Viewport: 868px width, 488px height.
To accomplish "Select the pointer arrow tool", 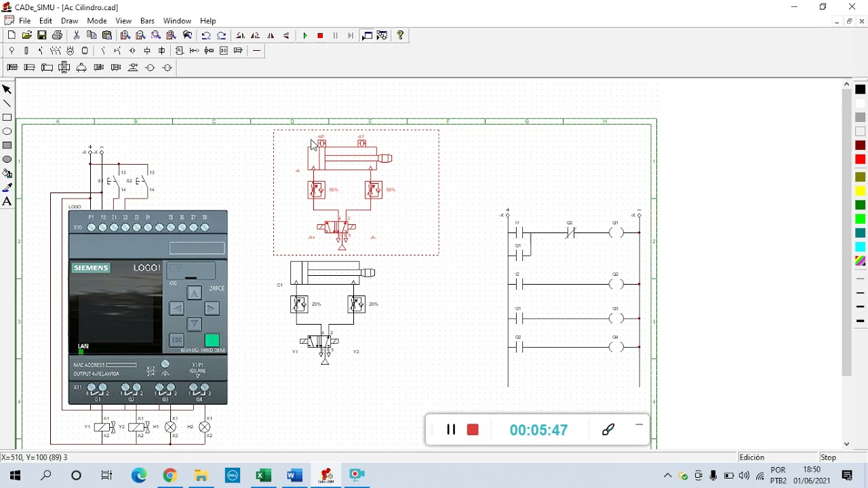I will [x=7, y=89].
